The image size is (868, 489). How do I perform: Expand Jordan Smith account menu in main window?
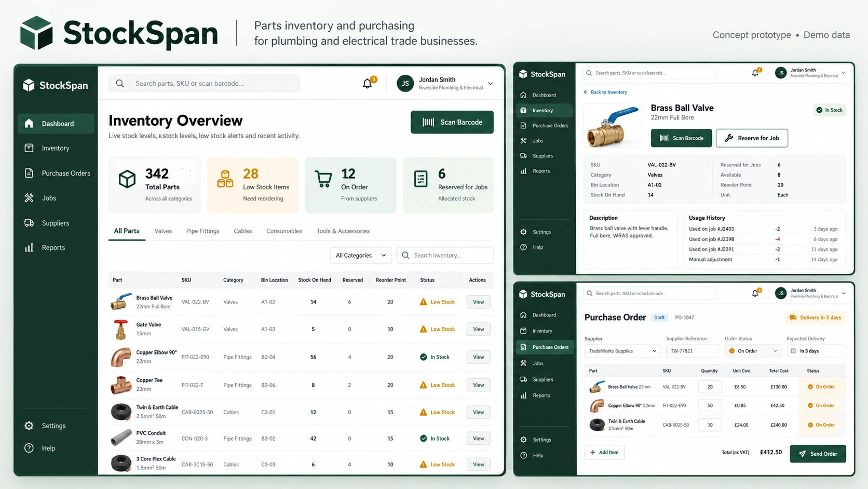[491, 84]
